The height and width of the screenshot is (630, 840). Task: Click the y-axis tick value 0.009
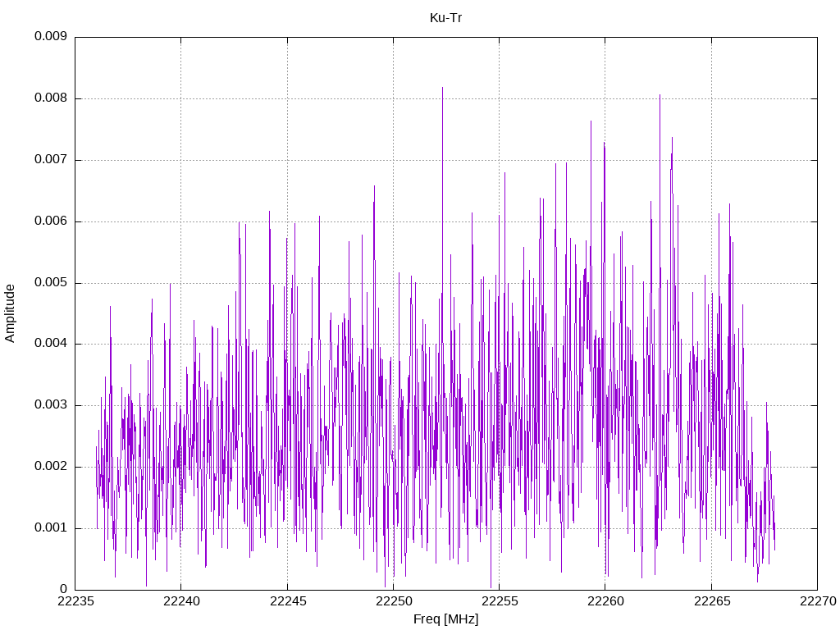tap(51, 36)
